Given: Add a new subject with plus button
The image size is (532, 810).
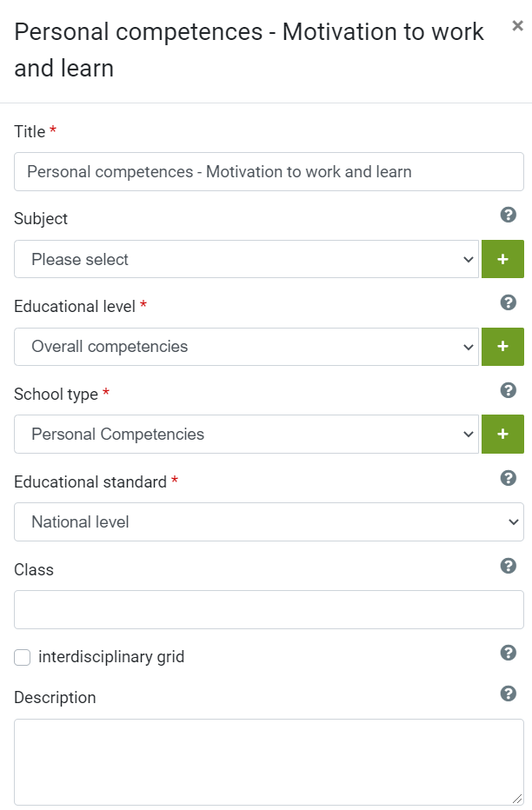Looking at the screenshot, I should click(502, 259).
